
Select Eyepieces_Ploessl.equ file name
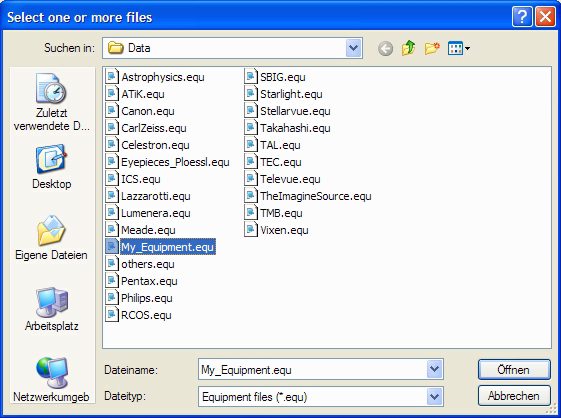click(x=175, y=162)
